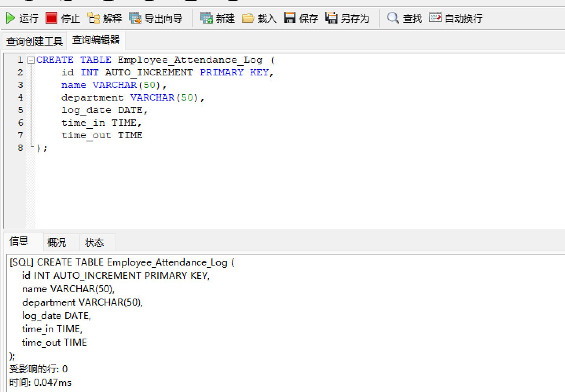Select the 解释 (Explain) tool

point(103,18)
